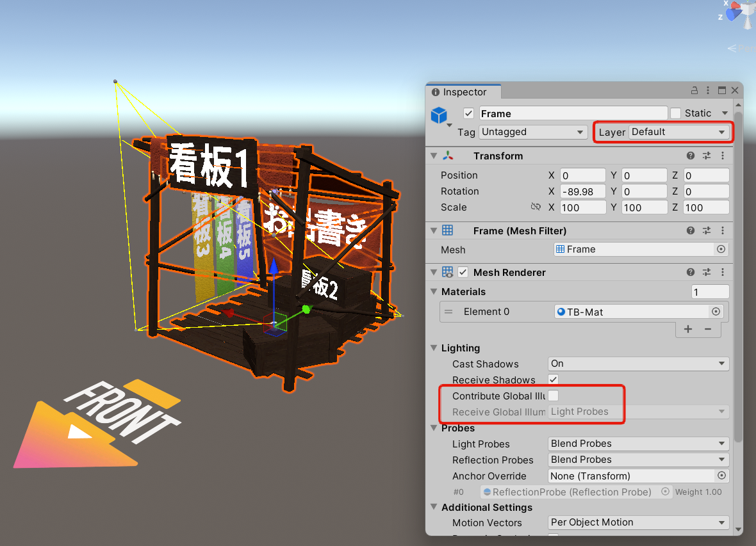The height and width of the screenshot is (546, 756).
Task: Toggle the Receive Shadows checkbox
Action: 553,380
